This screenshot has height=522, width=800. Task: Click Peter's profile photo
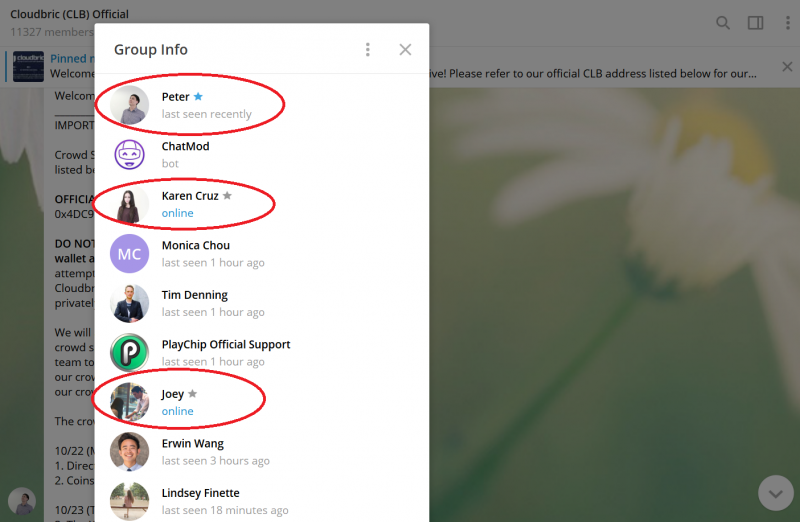click(x=130, y=105)
